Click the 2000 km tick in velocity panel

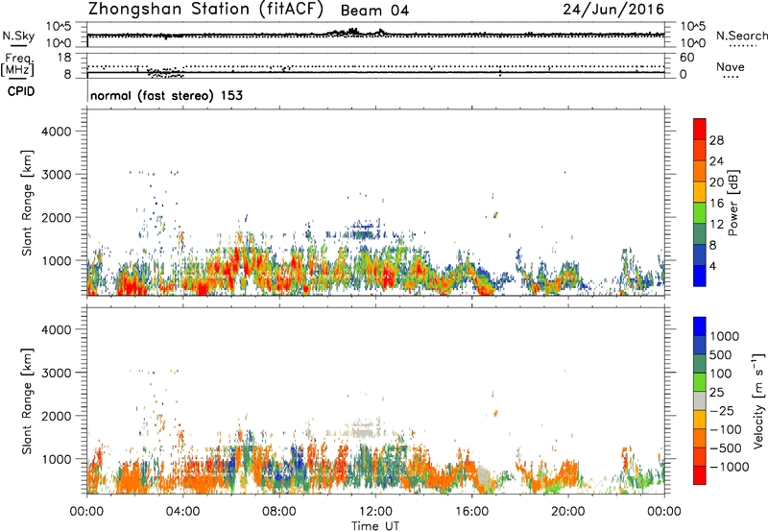tap(56, 416)
